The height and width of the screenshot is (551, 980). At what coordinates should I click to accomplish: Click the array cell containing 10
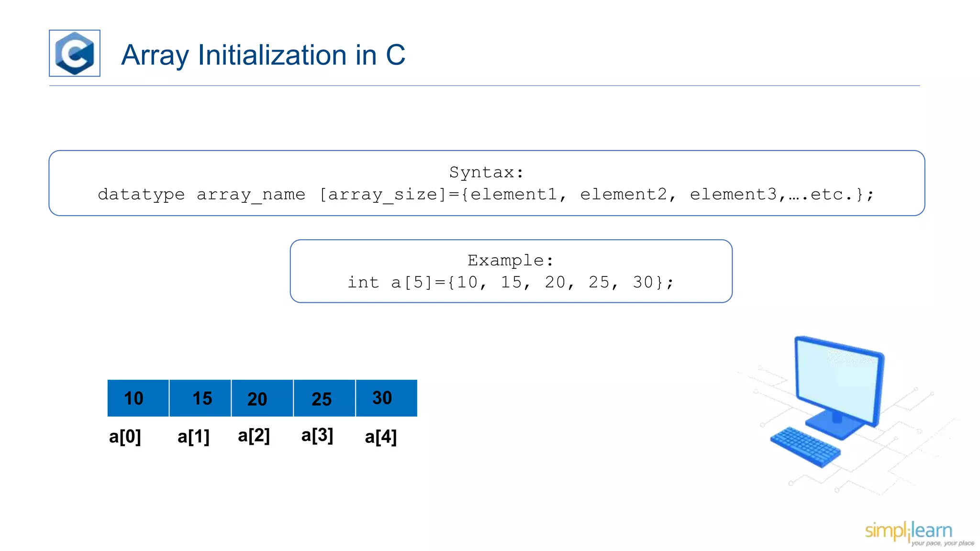(138, 398)
